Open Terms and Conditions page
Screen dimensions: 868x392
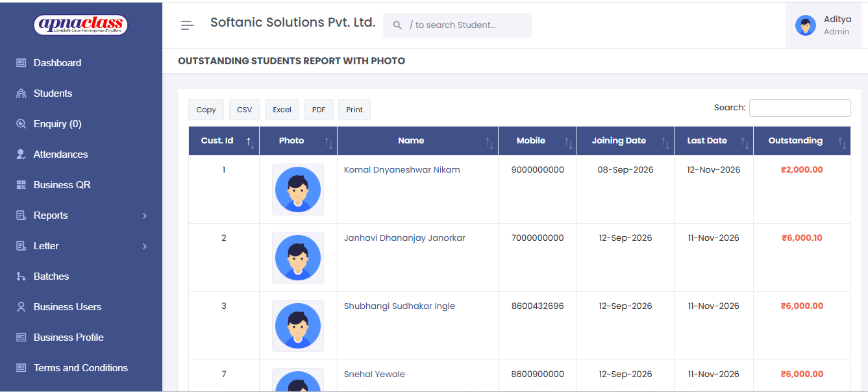click(x=81, y=368)
